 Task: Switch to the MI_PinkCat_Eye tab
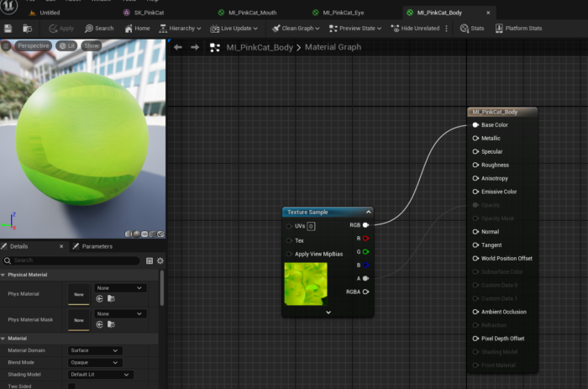(339, 13)
